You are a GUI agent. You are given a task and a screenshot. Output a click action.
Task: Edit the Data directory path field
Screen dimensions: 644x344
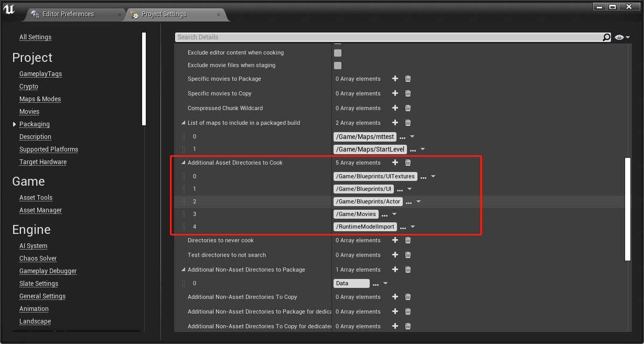(351, 283)
